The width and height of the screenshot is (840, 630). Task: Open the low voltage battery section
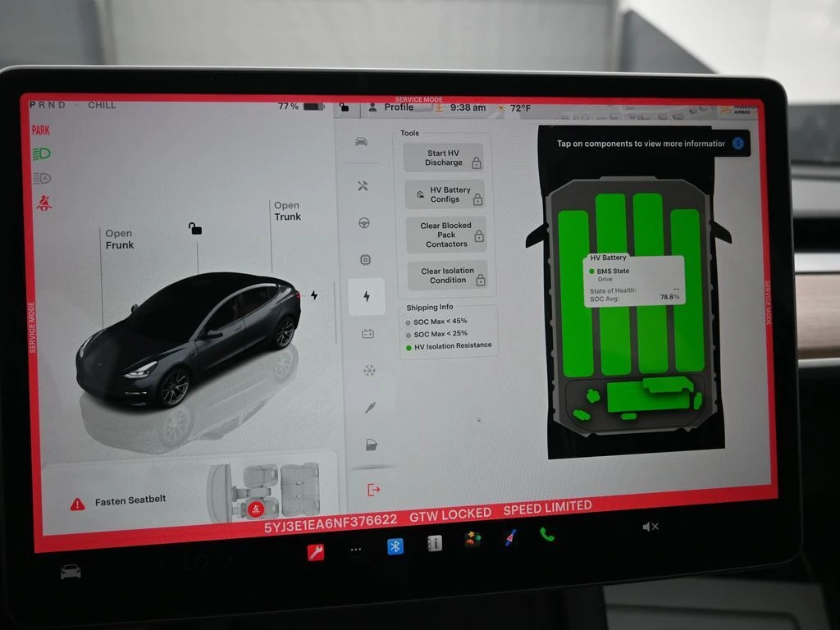click(x=368, y=334)
